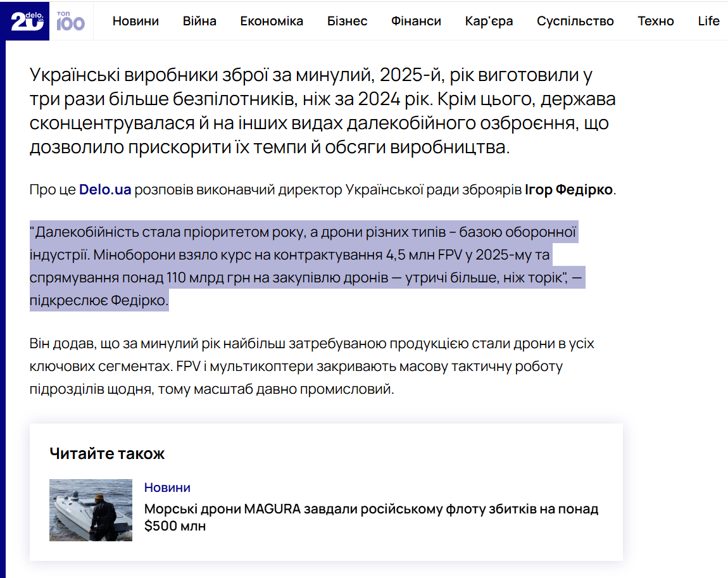Open the Суспільство section
The image size is (728, 578).
coord(575,20)
